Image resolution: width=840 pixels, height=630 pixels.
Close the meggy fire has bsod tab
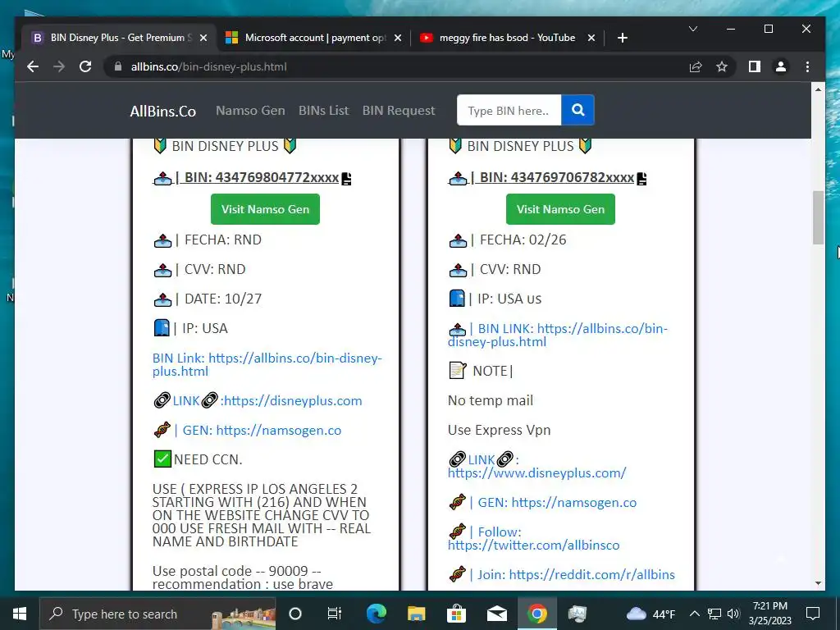point(591,38)
